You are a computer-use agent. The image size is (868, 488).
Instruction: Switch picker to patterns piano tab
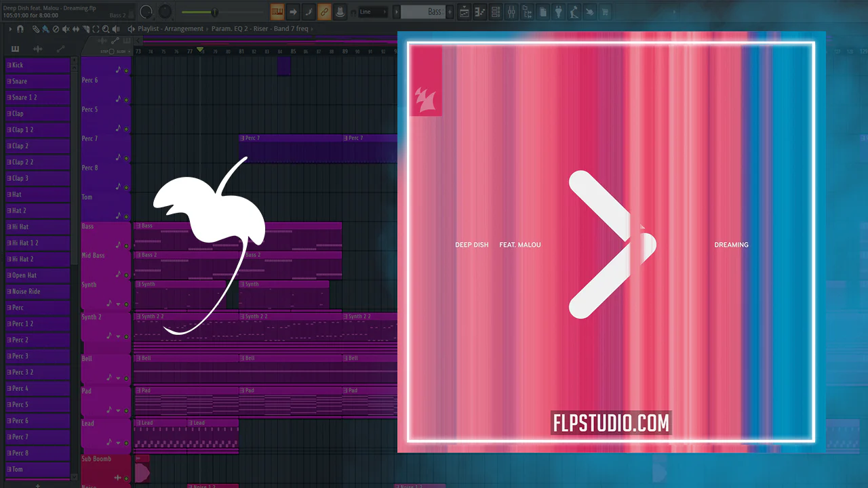15,48
